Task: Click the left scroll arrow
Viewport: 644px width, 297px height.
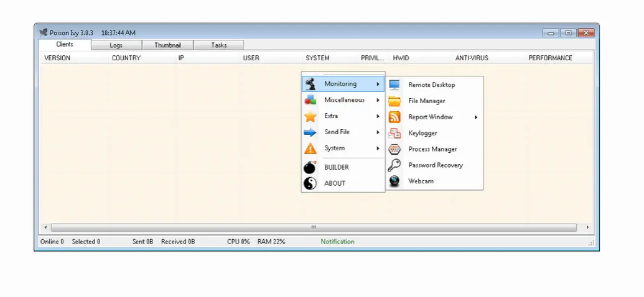Action: pyautogui.click(x=45, y=227)
